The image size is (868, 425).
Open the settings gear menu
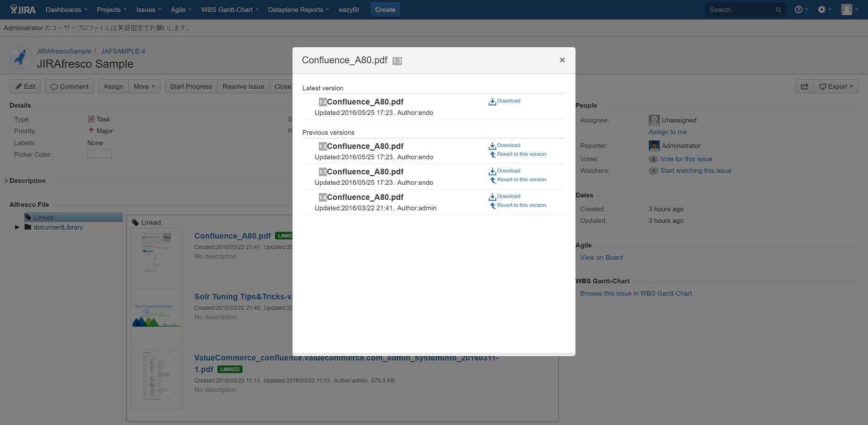coord(824,9)
